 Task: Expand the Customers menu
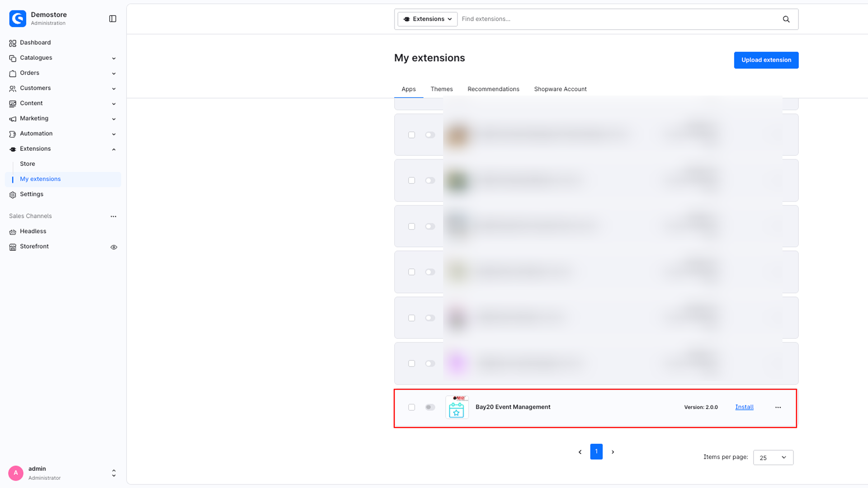point(114,89)
